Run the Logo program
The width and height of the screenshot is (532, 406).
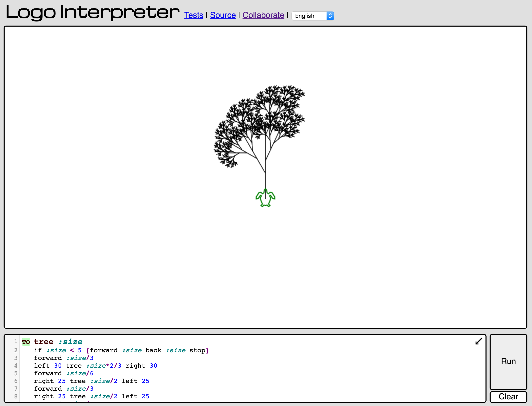click(508, 361)
